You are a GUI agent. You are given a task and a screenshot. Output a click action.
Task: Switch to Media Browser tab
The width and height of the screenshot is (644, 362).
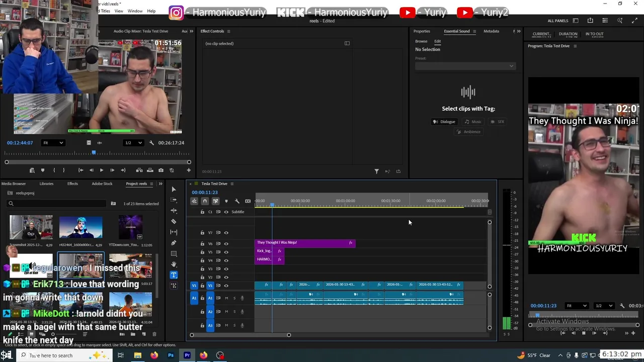(14, 184)
